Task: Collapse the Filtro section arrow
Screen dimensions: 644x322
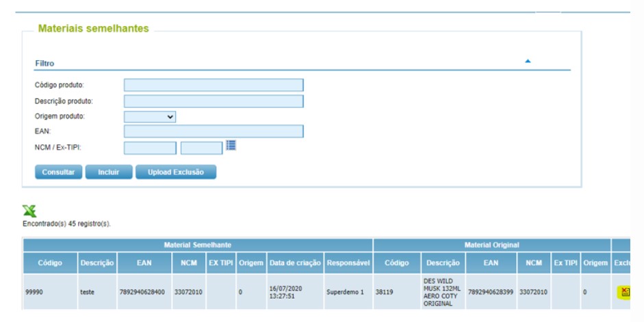Action: tap(528, 61)
